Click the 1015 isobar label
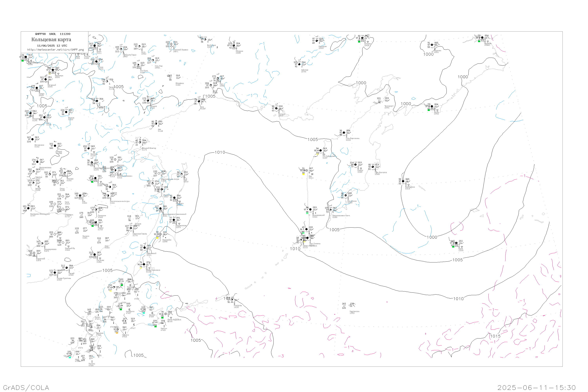Screen dimensions: 588x392 pos(495,336)
